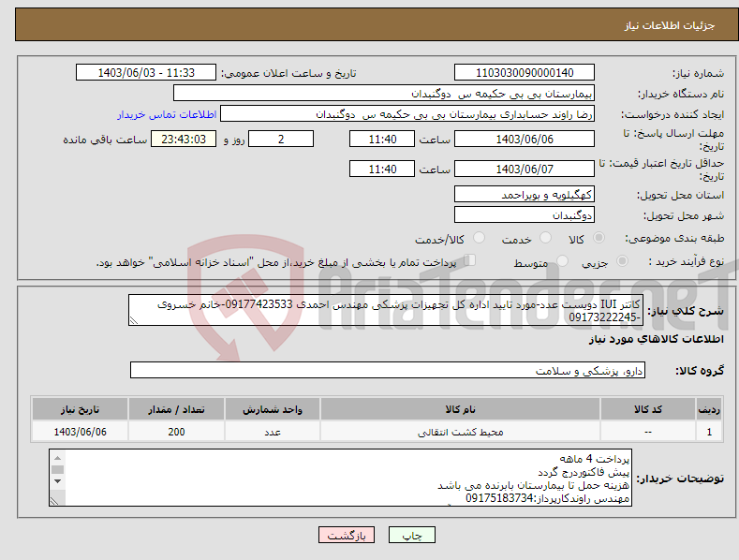Screen dimensions: 739x560
Task: Select the خدمت radio button
Action: point(545,238)
